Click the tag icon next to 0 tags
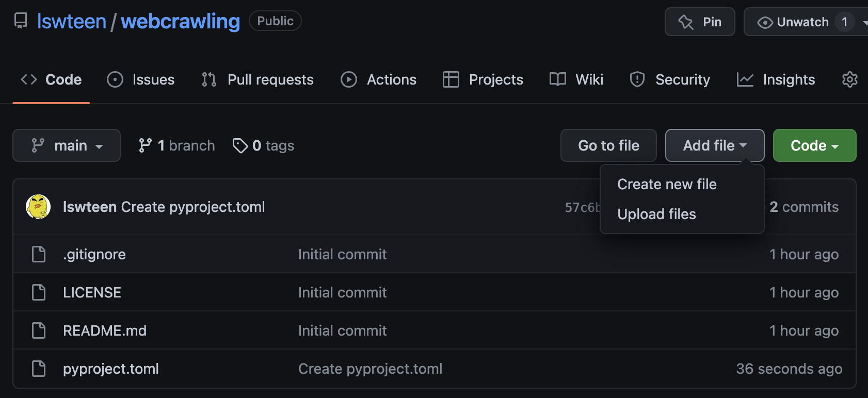The image size is (868, 398). 240,146
